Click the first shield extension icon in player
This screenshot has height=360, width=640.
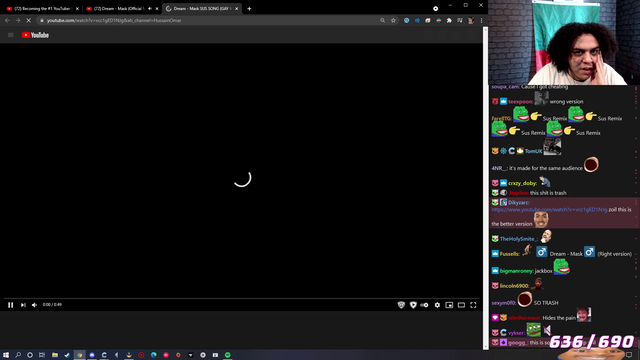[x=401, y=305]
